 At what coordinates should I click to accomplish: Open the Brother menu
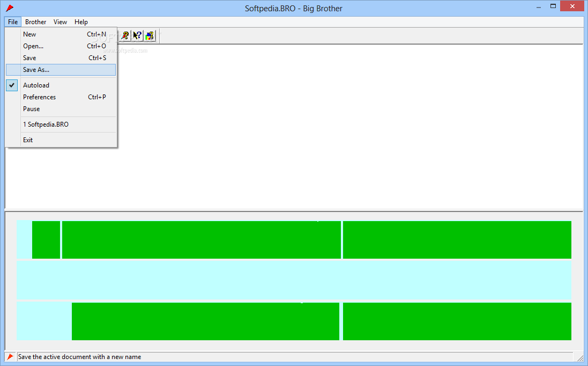click(35, 22)
